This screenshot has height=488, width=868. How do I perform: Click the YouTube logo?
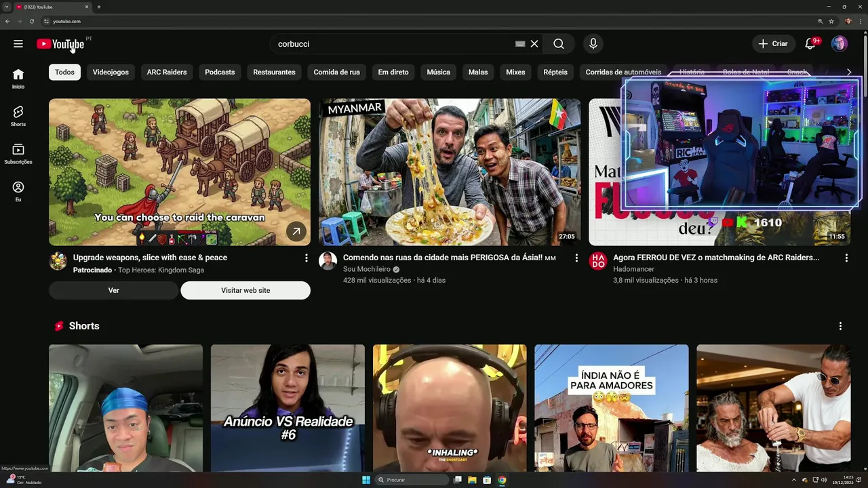[60, 44]
